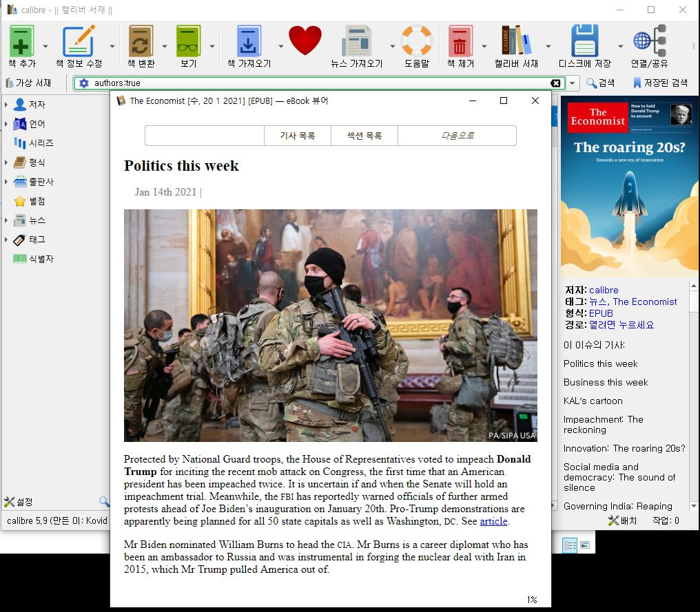Expand the 태그 tags tree node
Image resolution: width=700 pixels, height=612 pixels.
point(6,240)
